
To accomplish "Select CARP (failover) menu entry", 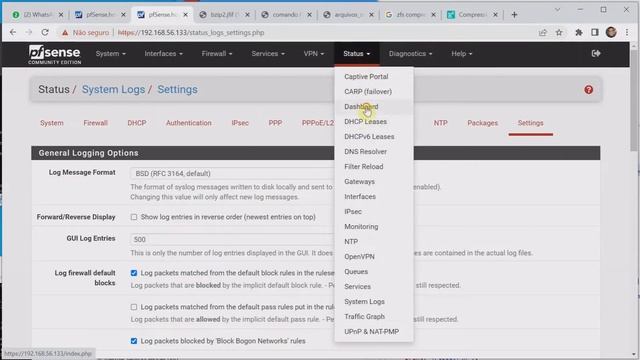I will point(368,91).
